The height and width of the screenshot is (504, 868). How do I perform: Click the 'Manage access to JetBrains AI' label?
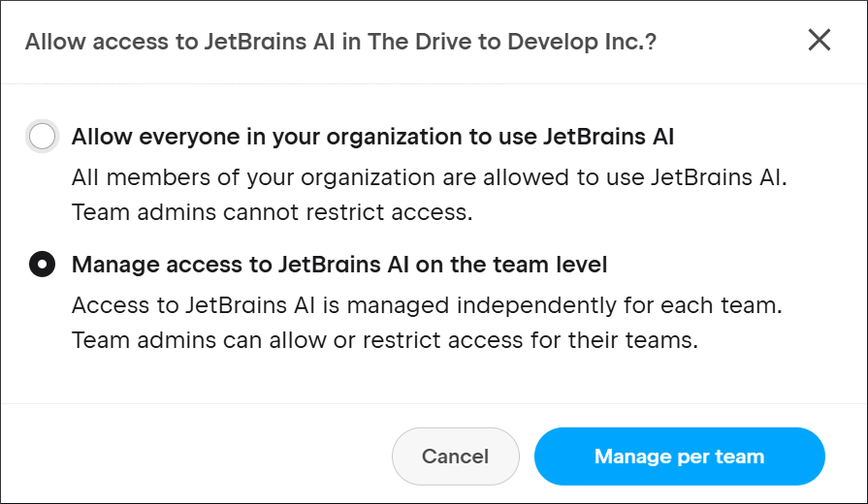click(339, 264)
